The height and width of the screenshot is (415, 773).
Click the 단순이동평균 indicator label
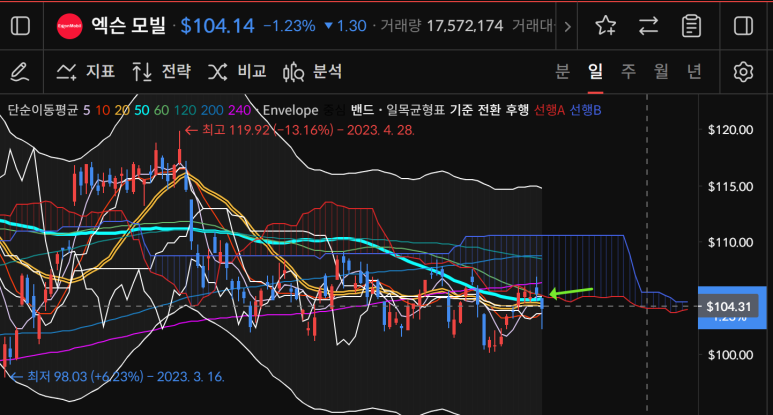pyautogui.click(x=43, y=110)
